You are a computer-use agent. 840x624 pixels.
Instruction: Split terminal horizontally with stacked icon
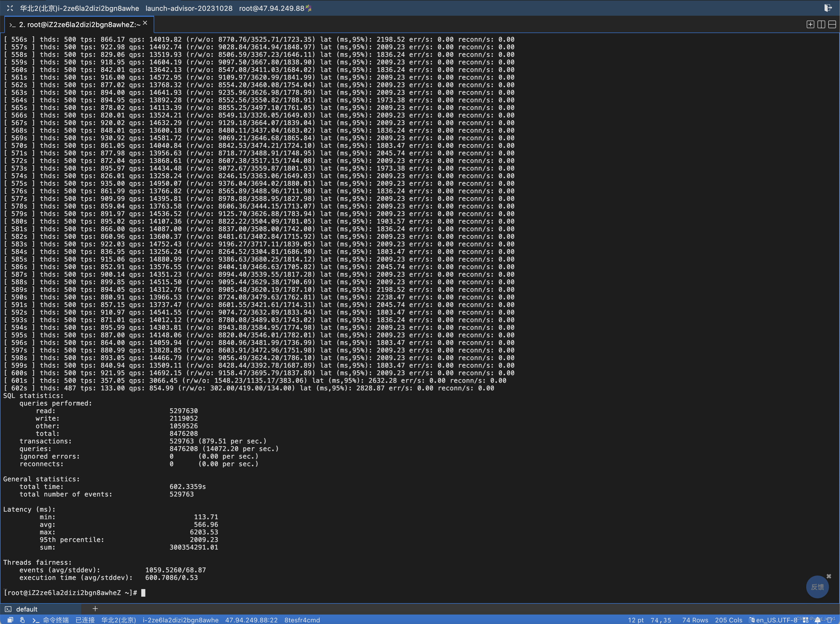pyautogui.click(x=832, y=25)
